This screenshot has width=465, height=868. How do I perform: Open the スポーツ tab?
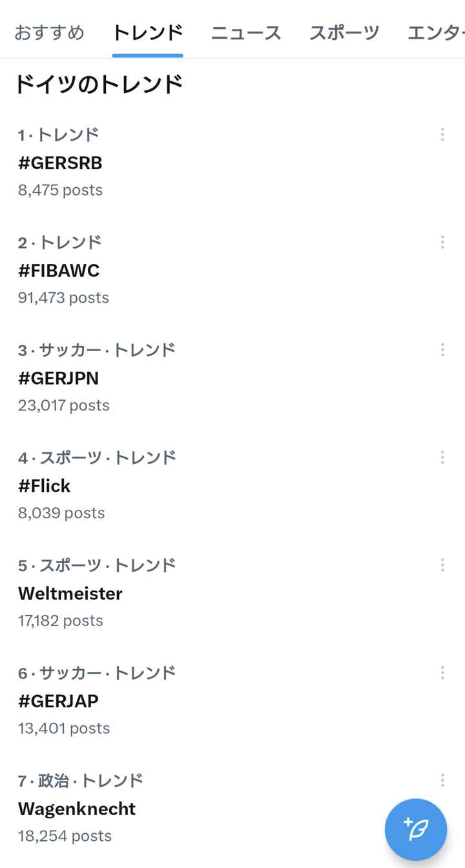(x=344, y=32)
